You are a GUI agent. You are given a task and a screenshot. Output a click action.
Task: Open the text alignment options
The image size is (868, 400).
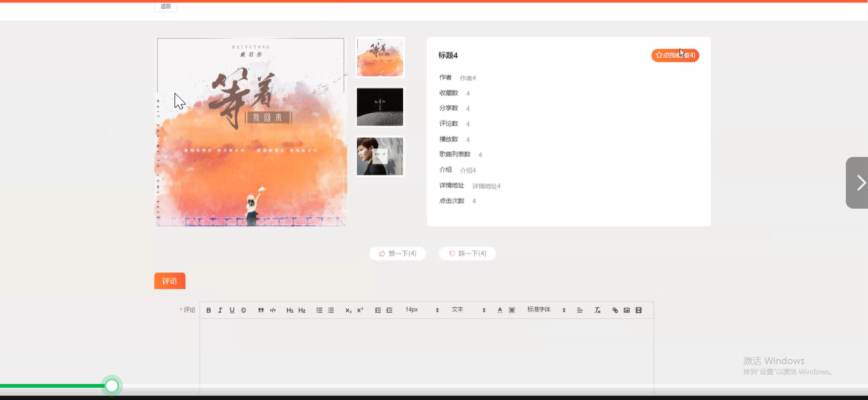click(x=580, y=310)
